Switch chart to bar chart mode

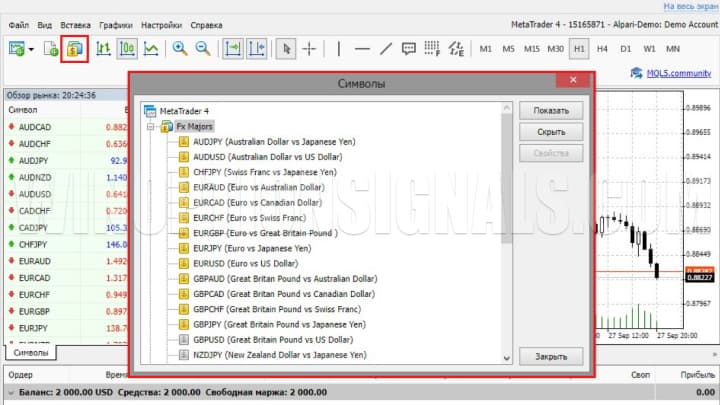click(102, 48)
